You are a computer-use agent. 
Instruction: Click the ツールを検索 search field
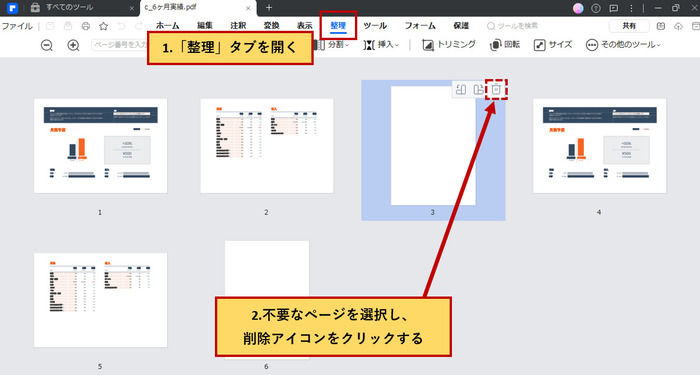(x=513, y=26)
